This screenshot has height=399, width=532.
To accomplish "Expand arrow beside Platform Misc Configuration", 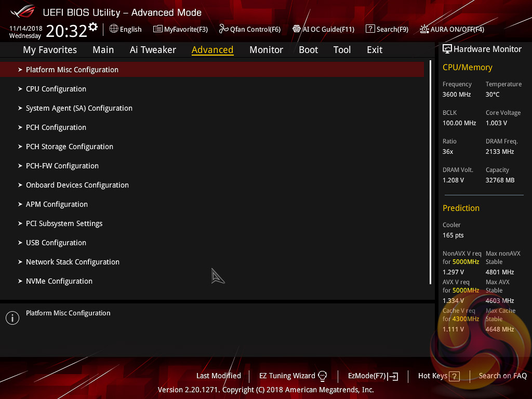I will (x=20, y=70).
